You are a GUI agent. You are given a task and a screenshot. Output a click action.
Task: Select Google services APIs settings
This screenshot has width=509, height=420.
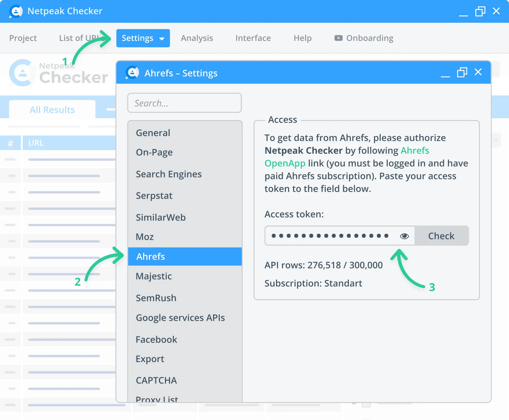click(180, 318)
